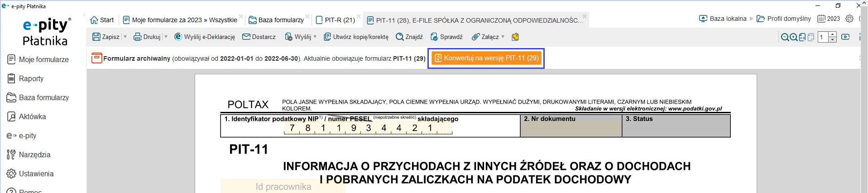This screenshot has height=193, width=868.
Task: Click the NIP identifier number field
Action: [368, 128]
